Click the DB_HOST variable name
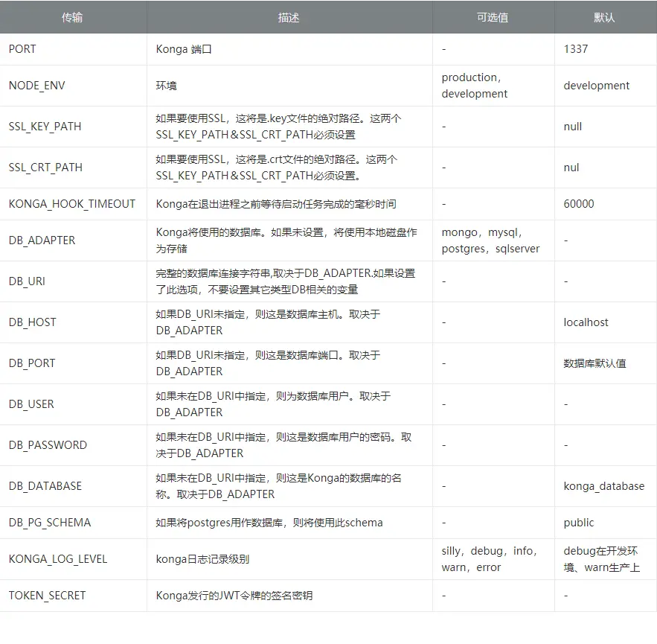This screenshot has height=644, width=657. coord(32,322)
